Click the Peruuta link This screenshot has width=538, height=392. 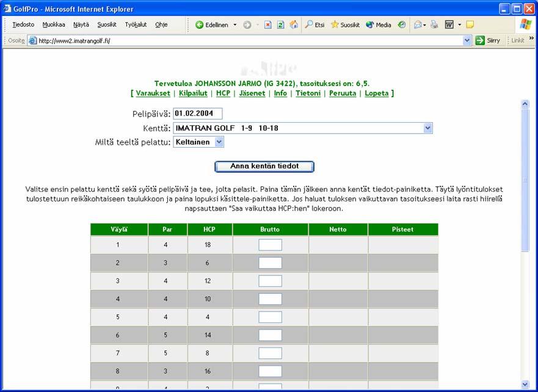(x=343, y=93)
